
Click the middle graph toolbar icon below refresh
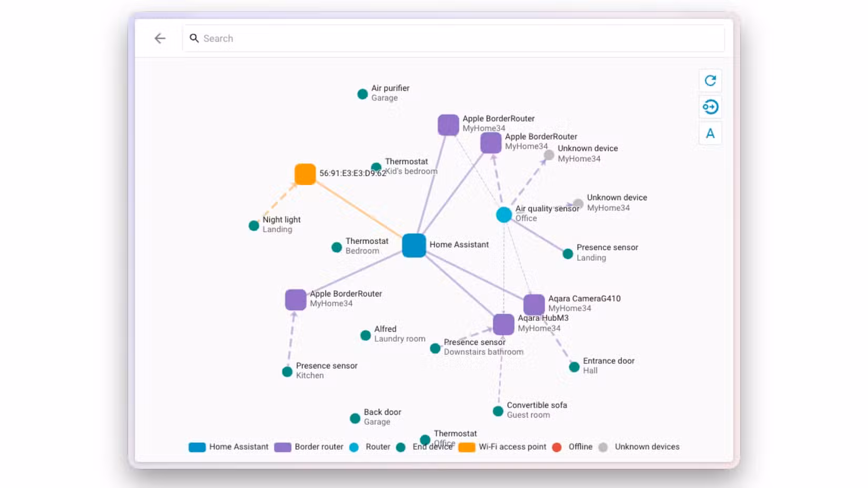click(710, 107)
